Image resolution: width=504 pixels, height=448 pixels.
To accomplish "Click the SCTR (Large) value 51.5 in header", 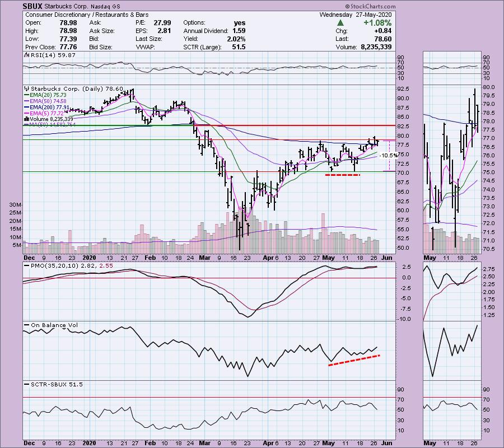I will [239, 47].
